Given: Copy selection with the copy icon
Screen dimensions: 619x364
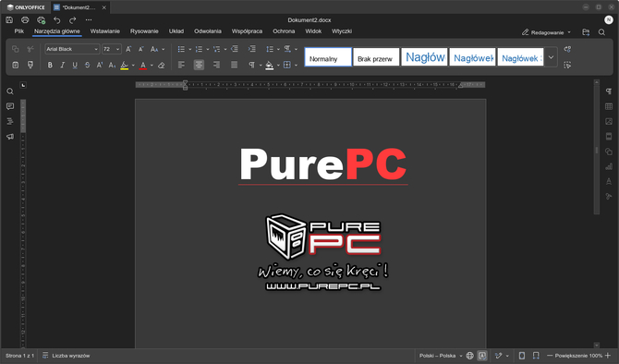Looking at the screenshot, I should tap(16, 49).
